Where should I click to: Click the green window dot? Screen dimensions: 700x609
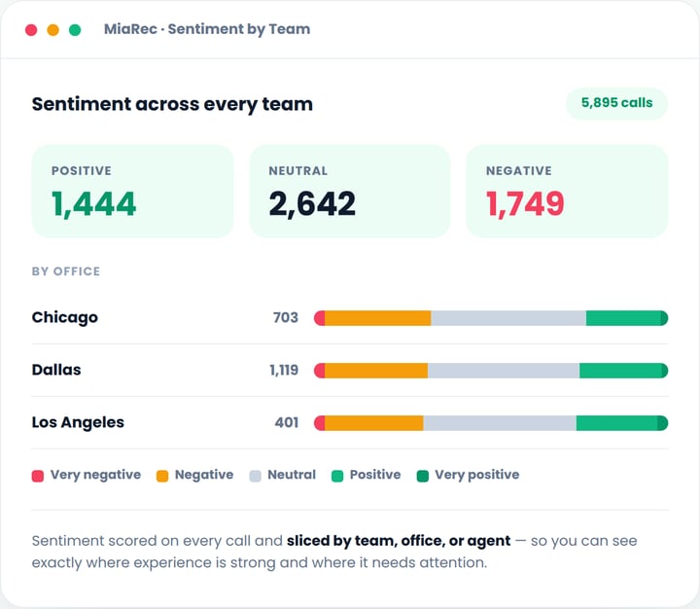(x=75, y=30)
